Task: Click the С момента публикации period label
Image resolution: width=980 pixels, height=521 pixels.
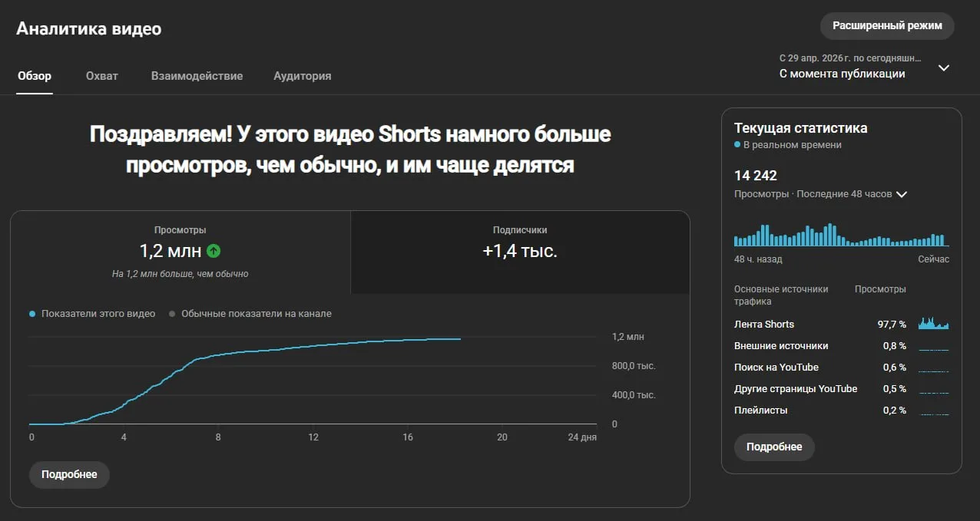Action: 843,74
